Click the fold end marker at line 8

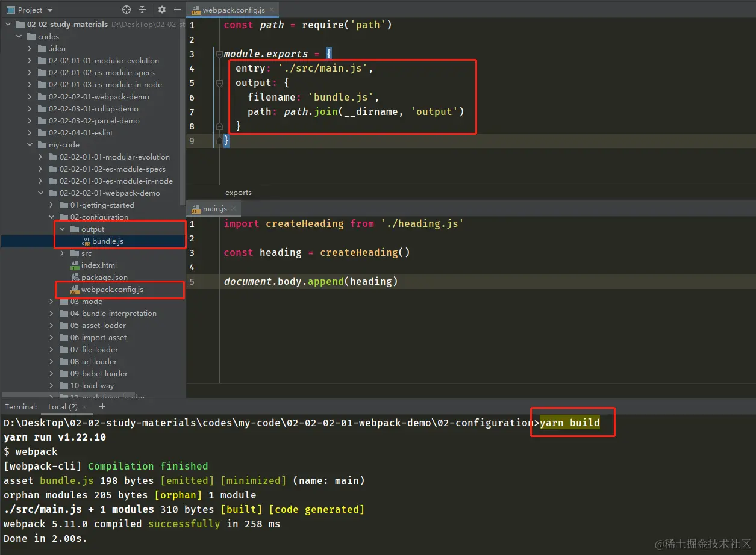click(x=219, y=126)
